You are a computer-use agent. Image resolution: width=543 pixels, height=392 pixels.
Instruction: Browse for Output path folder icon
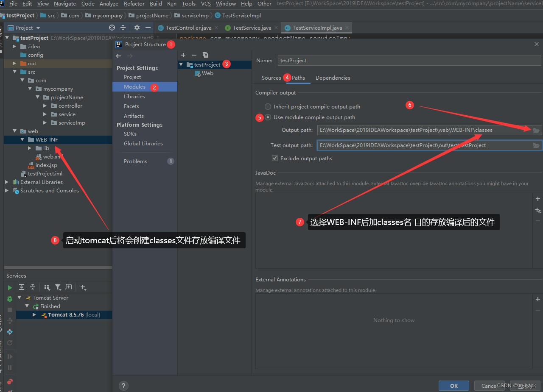(536, 130)
